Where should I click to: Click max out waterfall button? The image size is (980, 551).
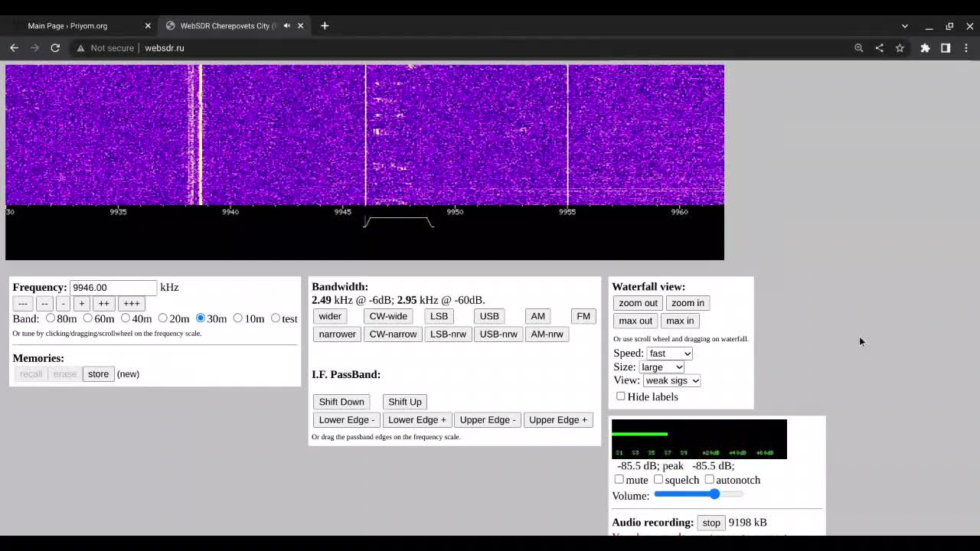click(635, 321)
